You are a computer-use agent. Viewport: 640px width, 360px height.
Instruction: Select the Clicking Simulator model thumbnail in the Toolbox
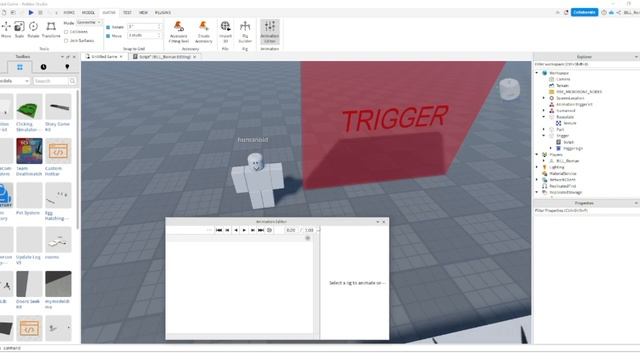pos(29,107)
